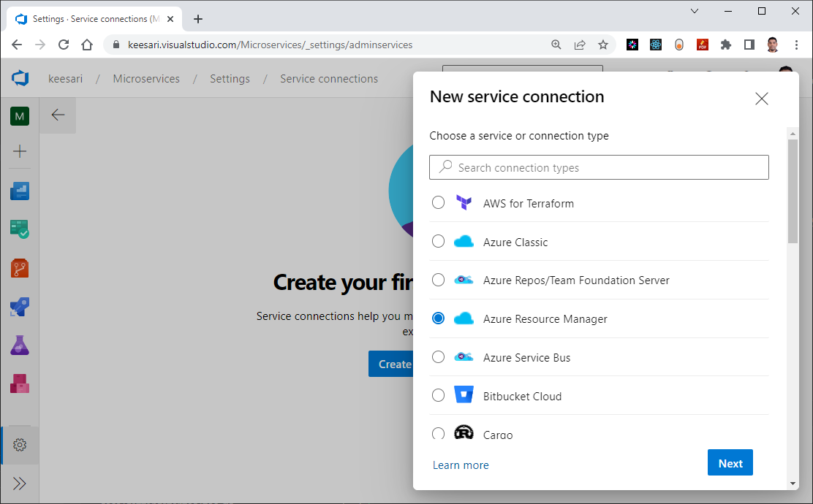Viewport: 813px width, 504px height.
Task: Click the Azure Repos/Team Foundation Server icon
Action: (464, 280)
